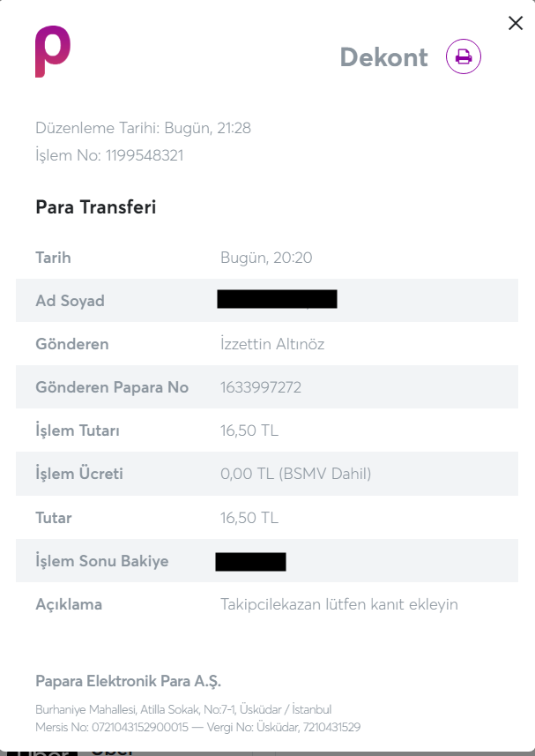Click the Gönderen Papara No 1633997272
The image size is (535, 756).
(261, 387)
